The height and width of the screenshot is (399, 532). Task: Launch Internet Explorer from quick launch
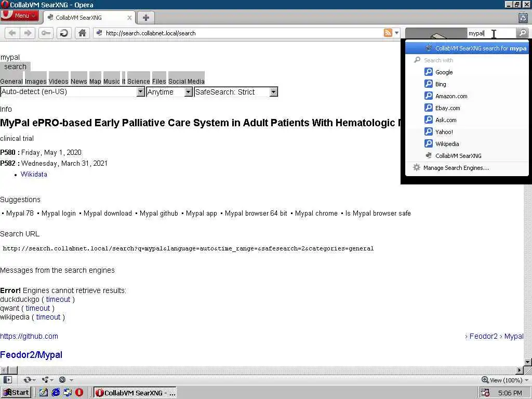[x=56, y=393]
